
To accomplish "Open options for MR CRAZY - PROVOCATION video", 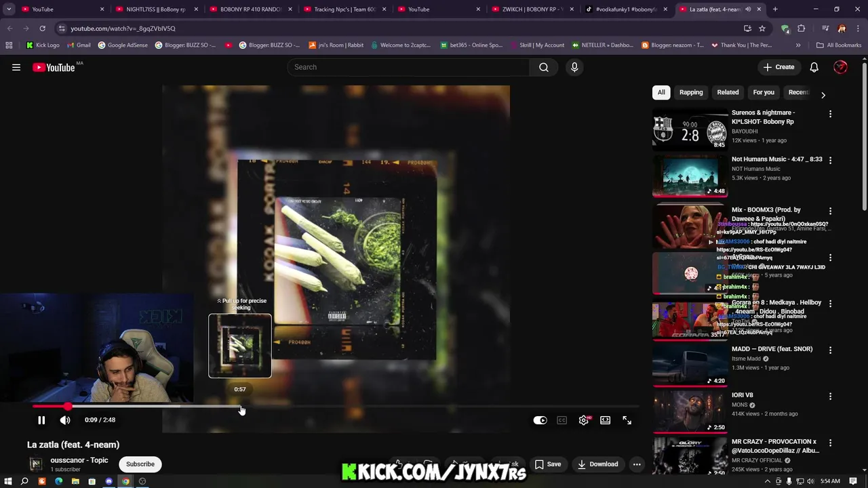I will [830, 443].
